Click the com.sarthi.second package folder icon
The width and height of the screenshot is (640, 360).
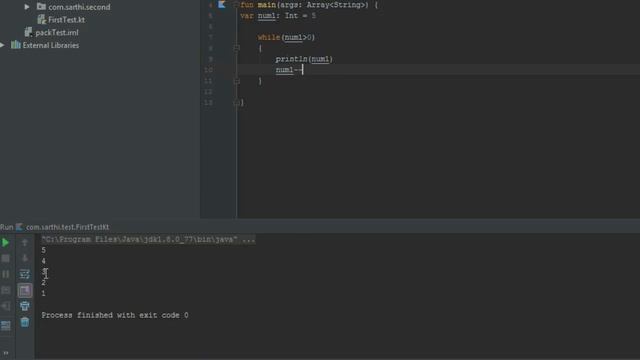coord(41,7)
